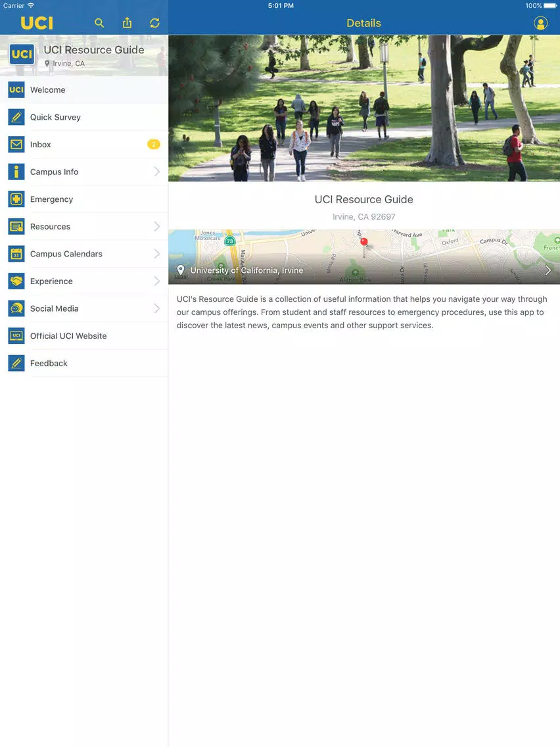The image size is (560, 747).
Task: Tap the Campus Info icon
Action: tap(16, 172)
